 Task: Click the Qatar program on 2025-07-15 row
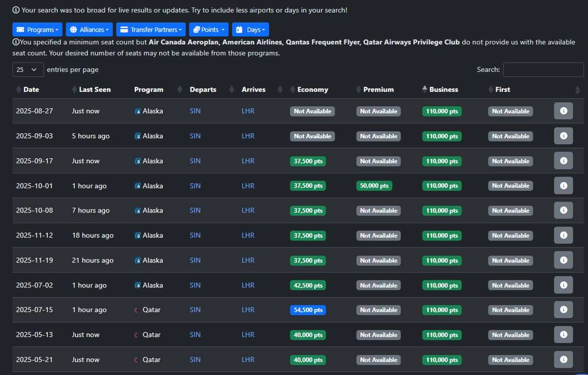click(147, 310)
